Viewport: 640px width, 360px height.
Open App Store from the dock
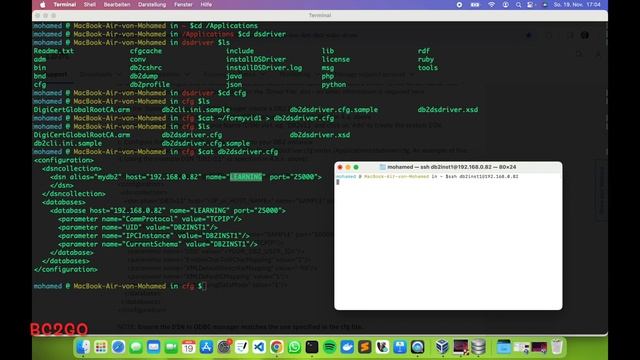pos(206,347)
